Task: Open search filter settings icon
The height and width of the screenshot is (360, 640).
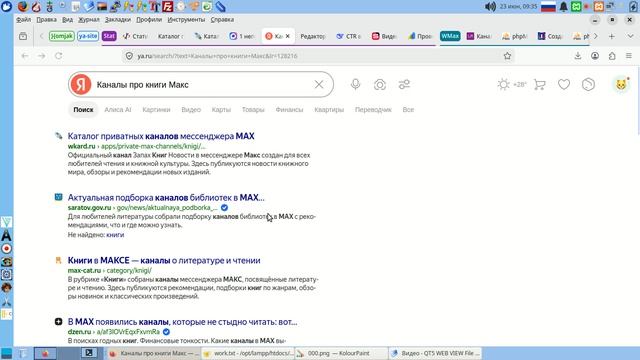Action: tap(404, 84)
